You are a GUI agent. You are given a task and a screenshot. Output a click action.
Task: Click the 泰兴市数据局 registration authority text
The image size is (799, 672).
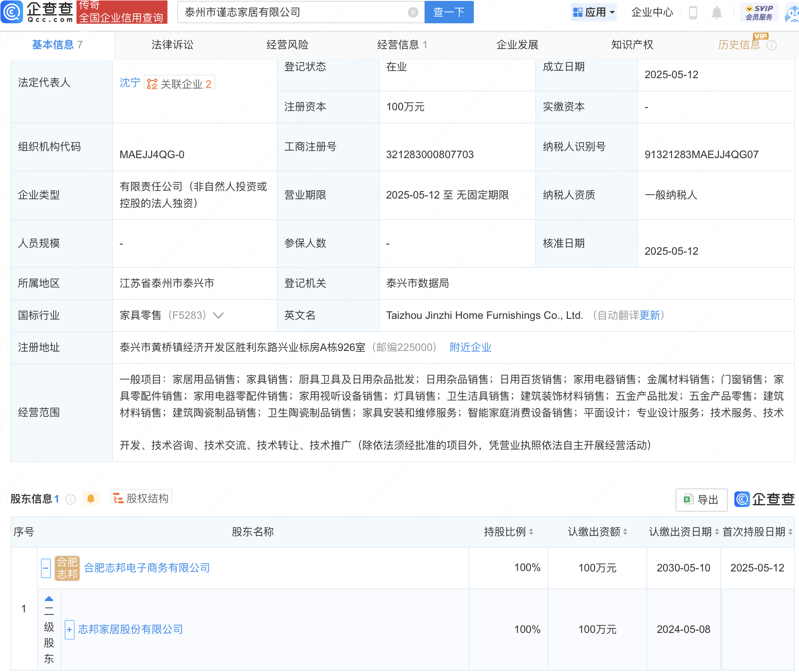click(x=418, y=283)
